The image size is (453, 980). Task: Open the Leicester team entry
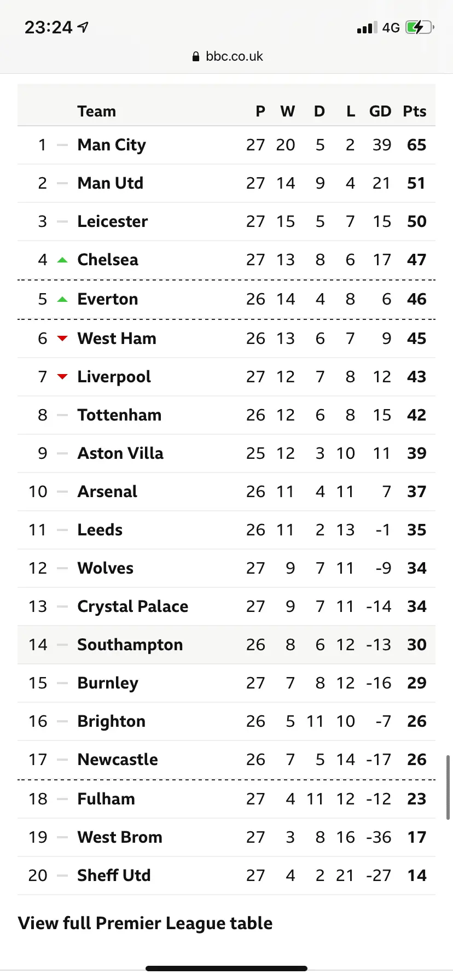pyautogui.click(x=112, y=221)
